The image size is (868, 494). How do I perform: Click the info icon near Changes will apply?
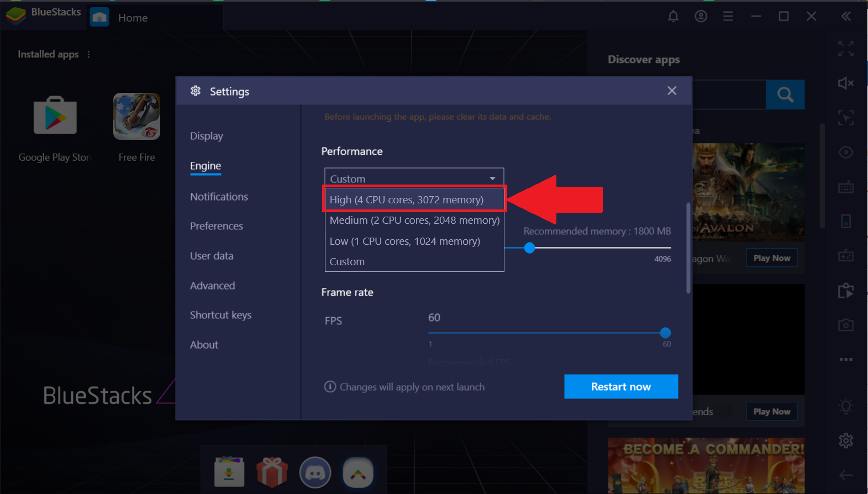tap(330, 387)
